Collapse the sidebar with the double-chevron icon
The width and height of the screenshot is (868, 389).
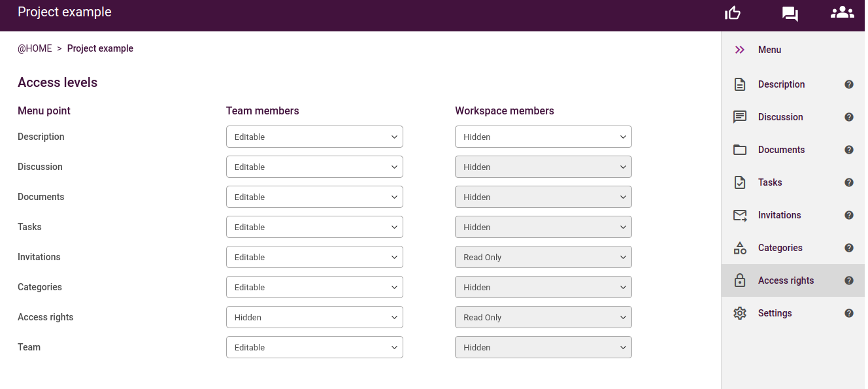[740, 50]
